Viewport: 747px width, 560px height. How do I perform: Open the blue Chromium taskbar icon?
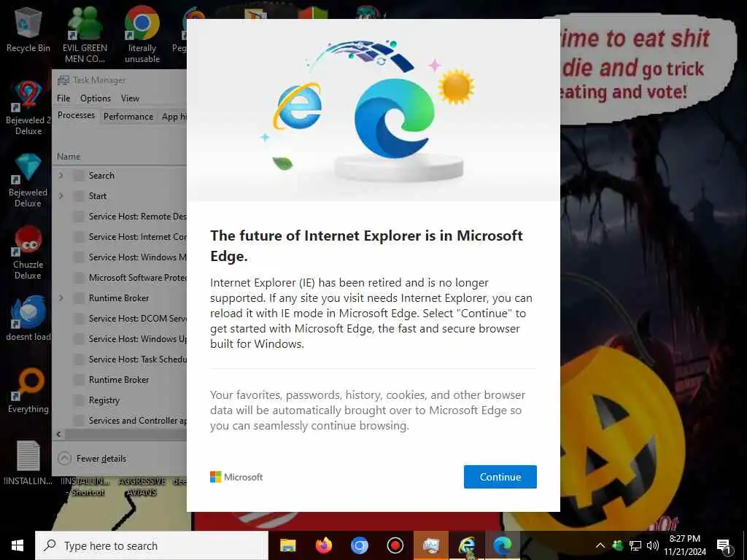click(359, 545)
